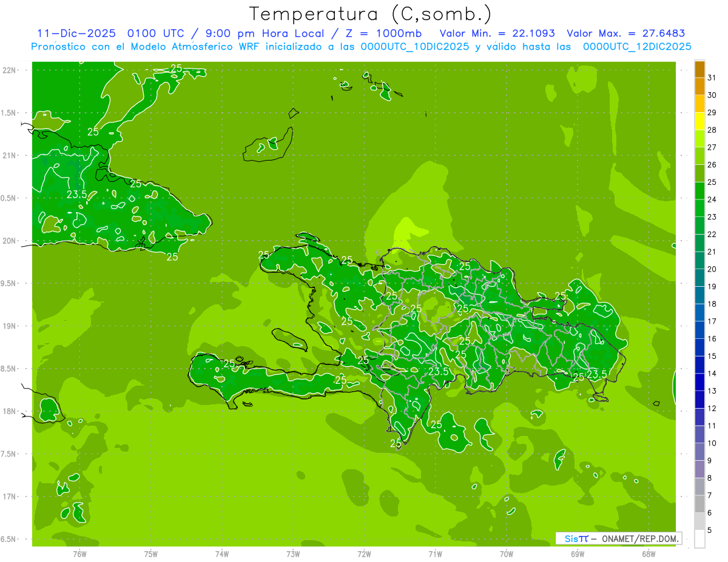Click the "22N" latitude axis label
This screenshot has width=728, height=562.
click(10, 70)
